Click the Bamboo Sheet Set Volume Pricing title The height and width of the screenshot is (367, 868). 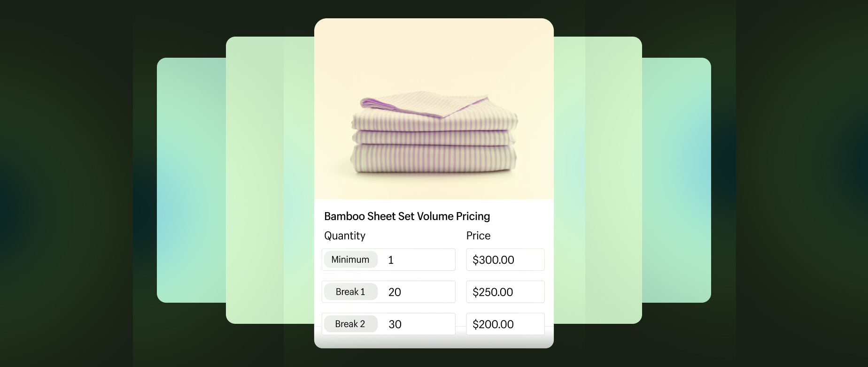(x=407, y=216)
